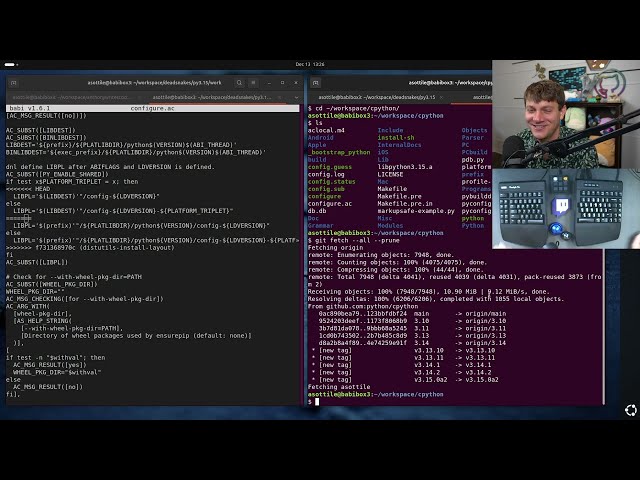This screenshot has width=640, height=480.
Task: Click the "# Check for --with-wheel-pkg-dir=PATH" comment
Action: 73,277
